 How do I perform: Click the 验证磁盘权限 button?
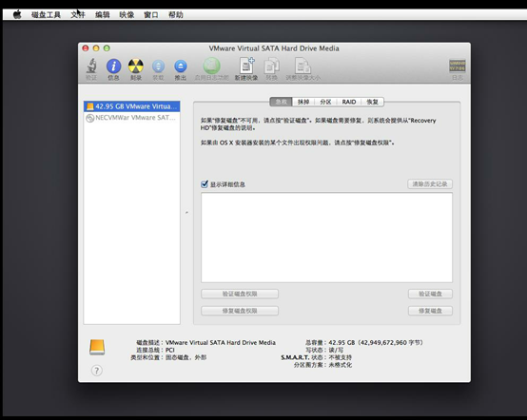point(240,294)
